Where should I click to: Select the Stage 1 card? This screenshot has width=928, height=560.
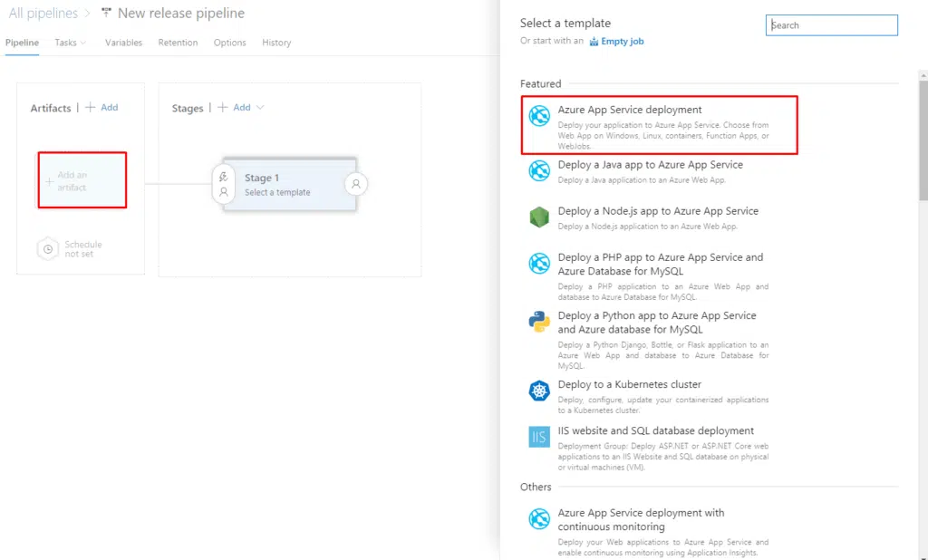click(290, 184)
